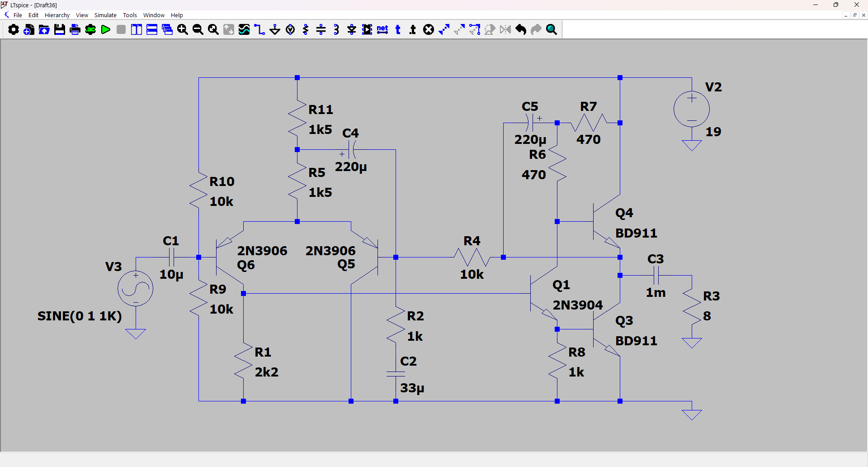Viewport: 868px width, 467px height.
Task: Open the Simulate menu
Action: click(105, 15)
